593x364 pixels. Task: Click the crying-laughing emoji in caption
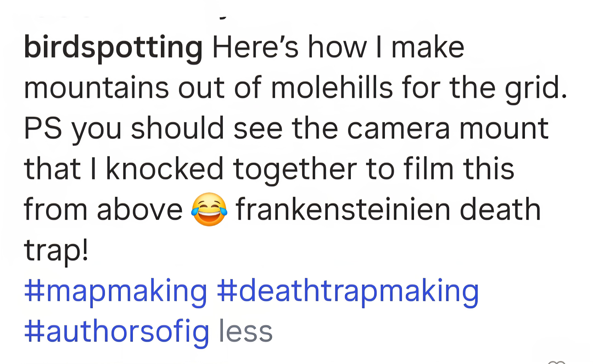209,209
